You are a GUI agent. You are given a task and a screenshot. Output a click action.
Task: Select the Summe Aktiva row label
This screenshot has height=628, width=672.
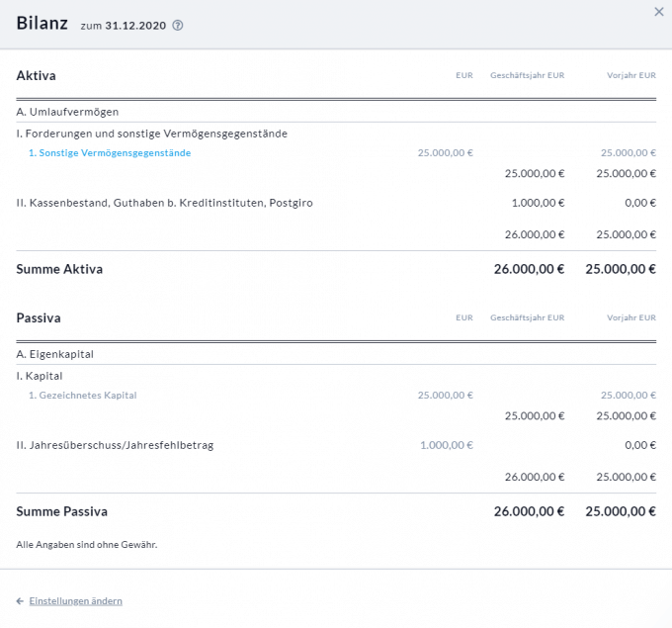pyautogui.click(x=59, y=269)
